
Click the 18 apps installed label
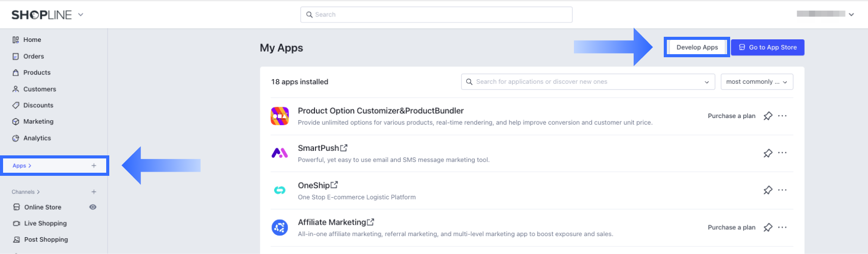tap(300, 82)
